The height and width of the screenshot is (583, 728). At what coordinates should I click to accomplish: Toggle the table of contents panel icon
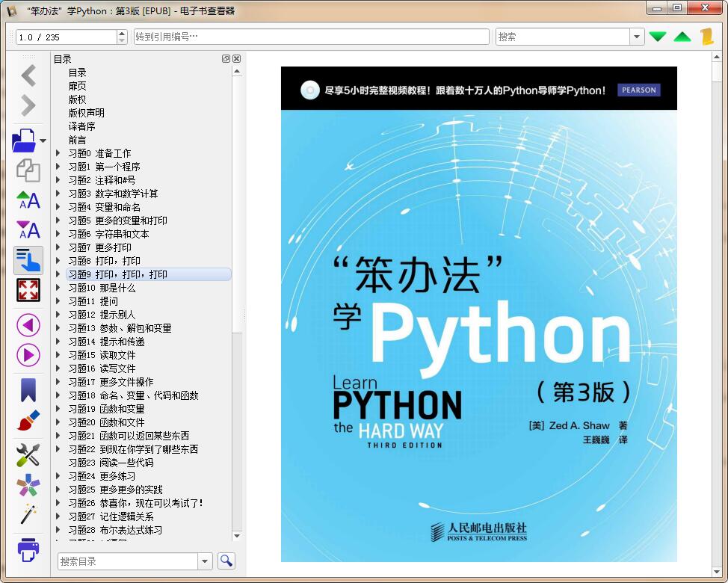28,260
